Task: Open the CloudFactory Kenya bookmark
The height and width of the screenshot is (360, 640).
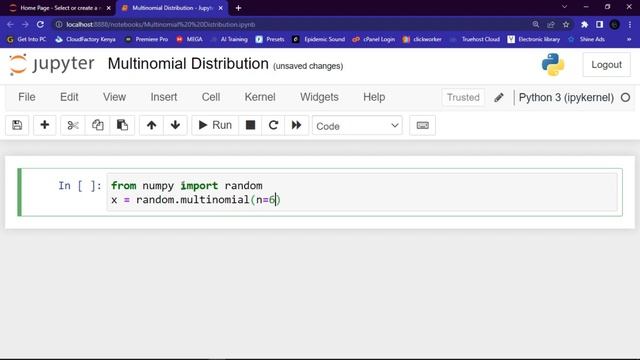Action: pos(85,39)
